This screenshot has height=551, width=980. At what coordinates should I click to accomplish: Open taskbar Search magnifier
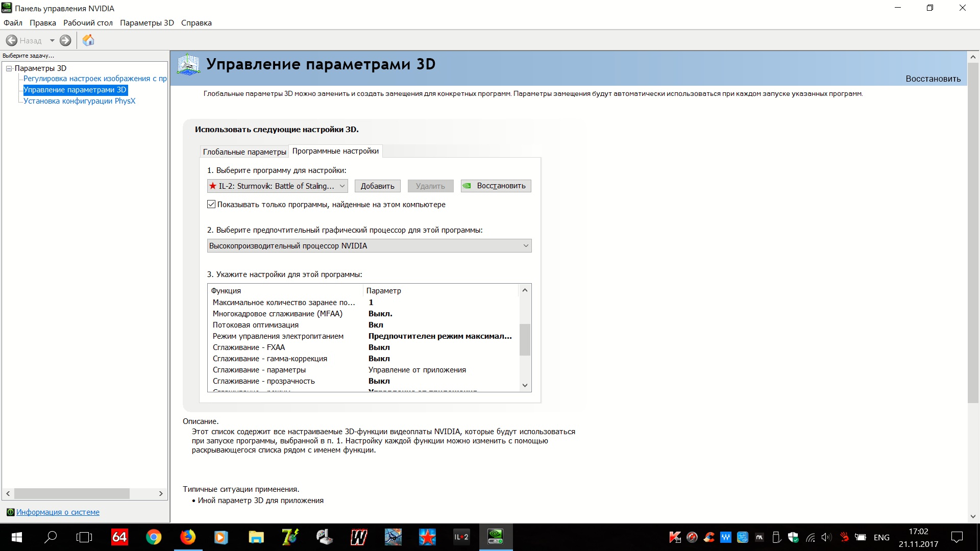[51, 537]
